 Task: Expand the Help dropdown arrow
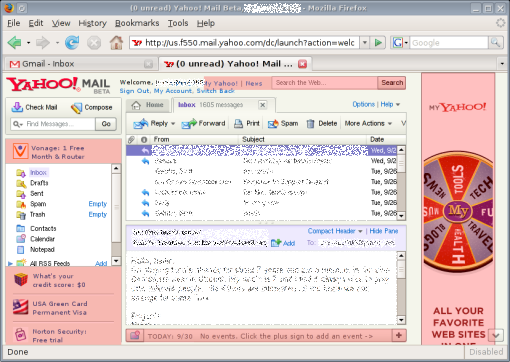point(398,105)
